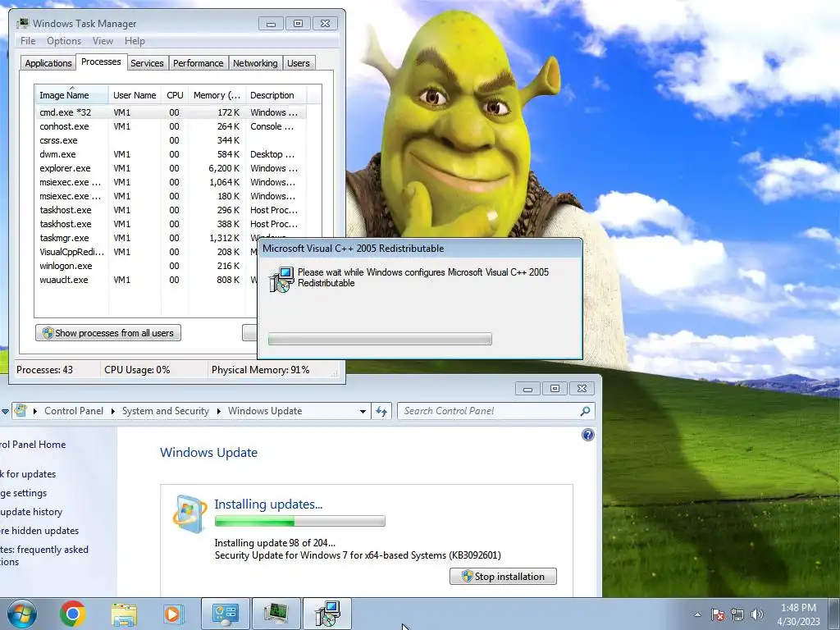The height and width of the screenshot is (630, 840).
Task: Switch to the Users tab
Action: (x=299, y=62)
